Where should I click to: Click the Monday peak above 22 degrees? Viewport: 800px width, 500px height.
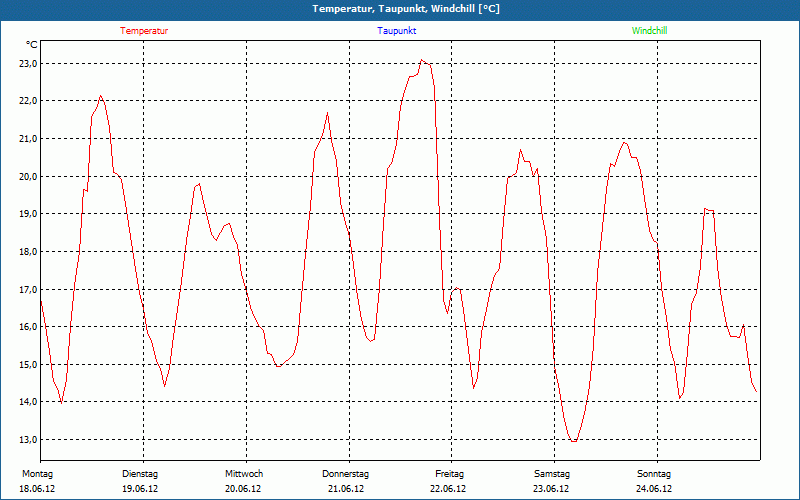click(101, 96)
